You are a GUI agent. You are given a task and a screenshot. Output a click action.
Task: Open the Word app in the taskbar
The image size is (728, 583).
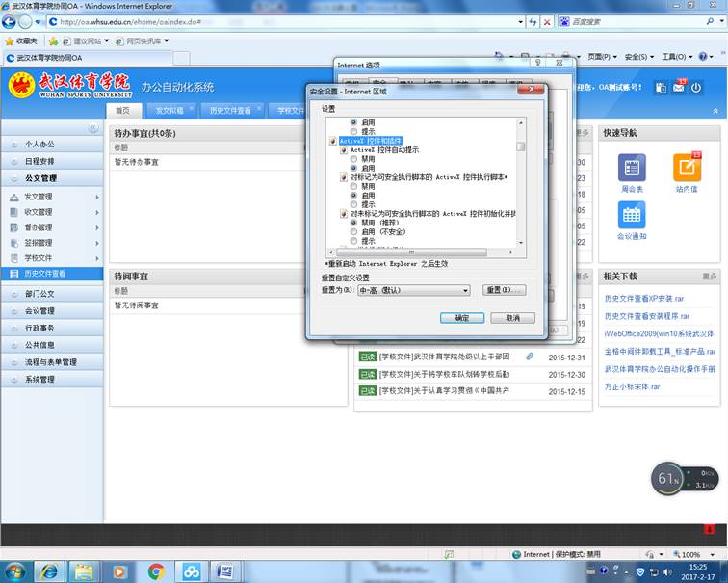click(224, 571)
